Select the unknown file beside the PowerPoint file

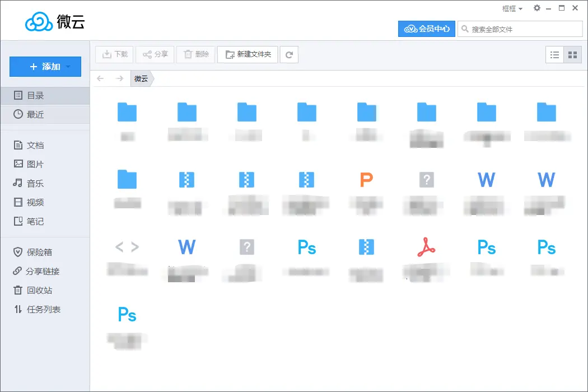pos(426,180)
